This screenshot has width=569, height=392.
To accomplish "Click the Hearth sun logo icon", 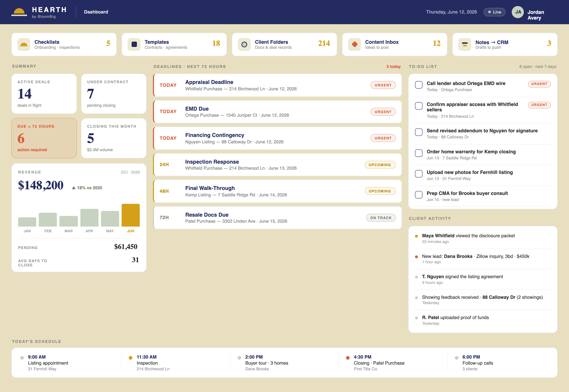I will pos(19,12).
